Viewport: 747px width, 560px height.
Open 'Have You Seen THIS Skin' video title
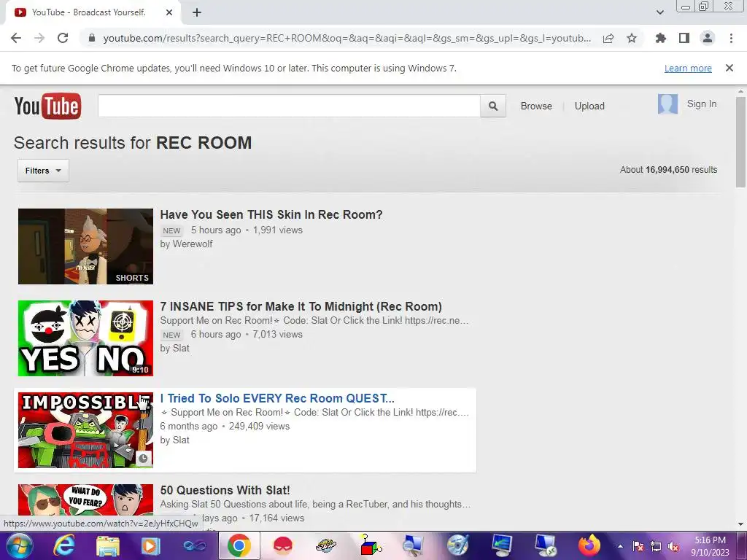271,215
